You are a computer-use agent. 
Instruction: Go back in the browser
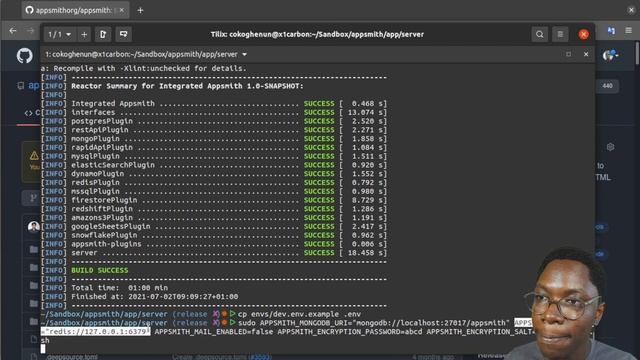[x=13, y=31]
